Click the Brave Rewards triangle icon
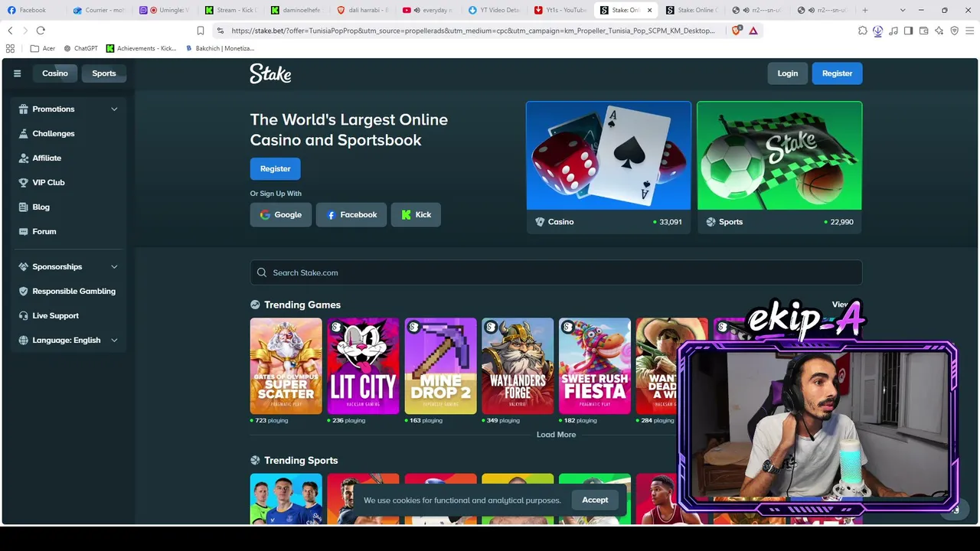 753,31
